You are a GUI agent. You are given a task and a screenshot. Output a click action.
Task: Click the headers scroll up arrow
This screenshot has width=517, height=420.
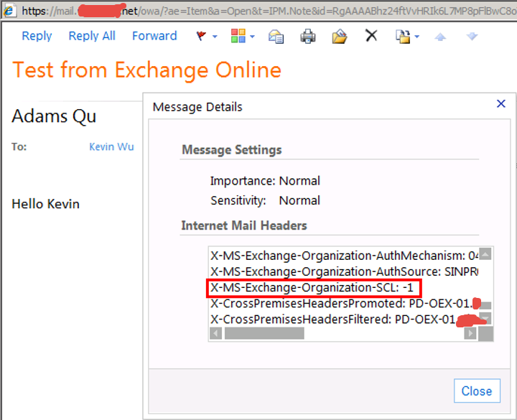[x=485, y=254]
